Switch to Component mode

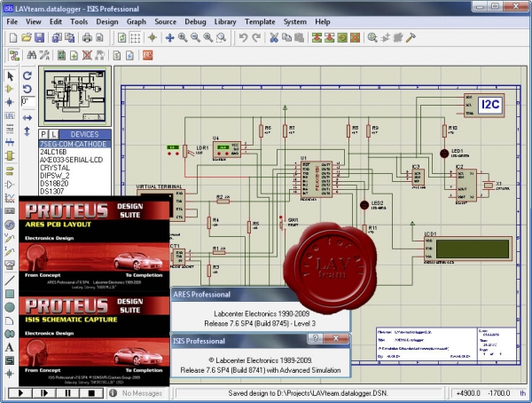point(10,89)
